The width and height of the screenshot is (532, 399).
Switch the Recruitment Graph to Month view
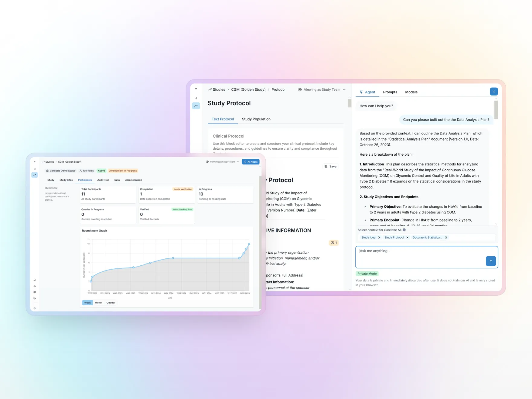99,303
